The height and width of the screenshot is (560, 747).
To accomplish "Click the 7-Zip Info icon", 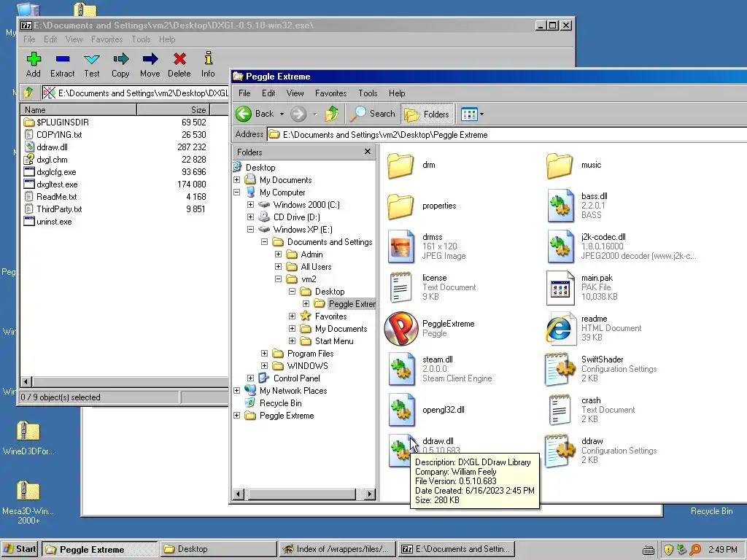I will [208, 58].
